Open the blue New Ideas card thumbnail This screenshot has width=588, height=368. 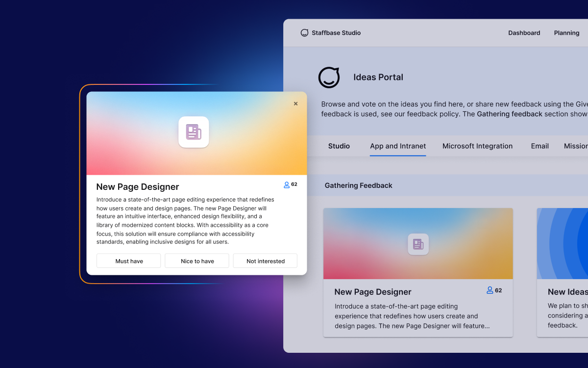point(563,244)
